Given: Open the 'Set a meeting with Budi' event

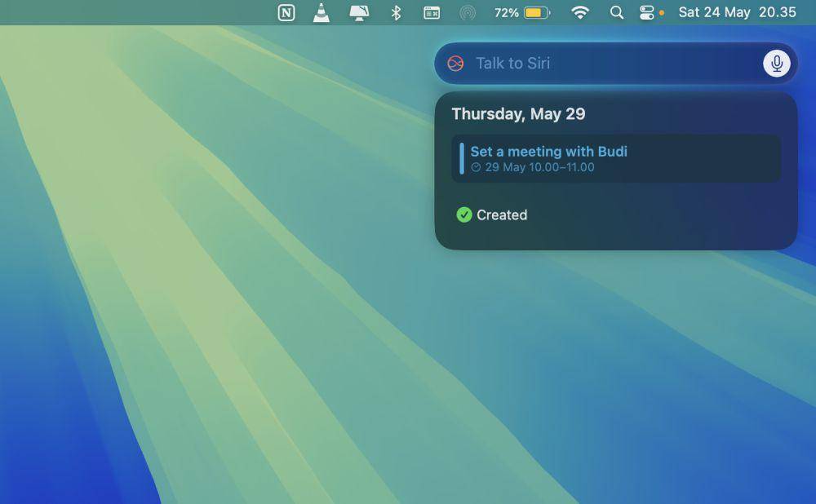Looking at the screenshot, I should [x=616, y=159].
